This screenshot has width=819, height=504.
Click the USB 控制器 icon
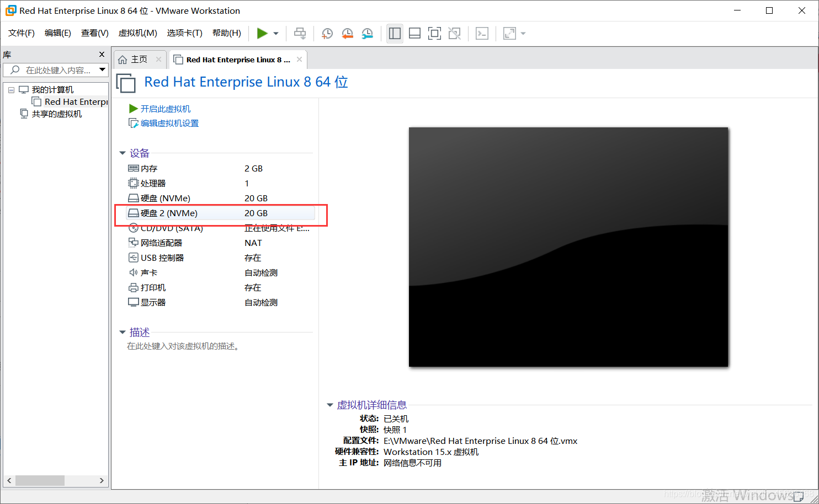coord(133,258)
